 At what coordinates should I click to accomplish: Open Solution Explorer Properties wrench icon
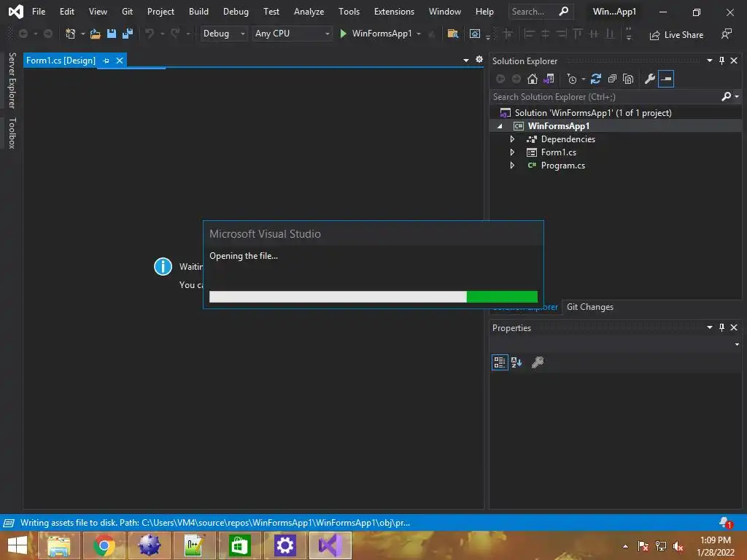(650, 79)
